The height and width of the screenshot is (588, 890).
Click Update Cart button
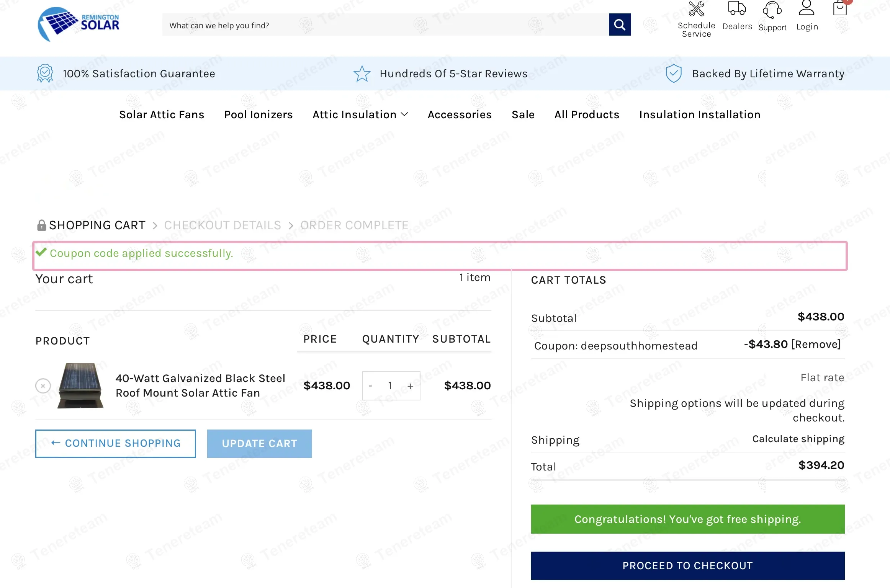(260, 443)
